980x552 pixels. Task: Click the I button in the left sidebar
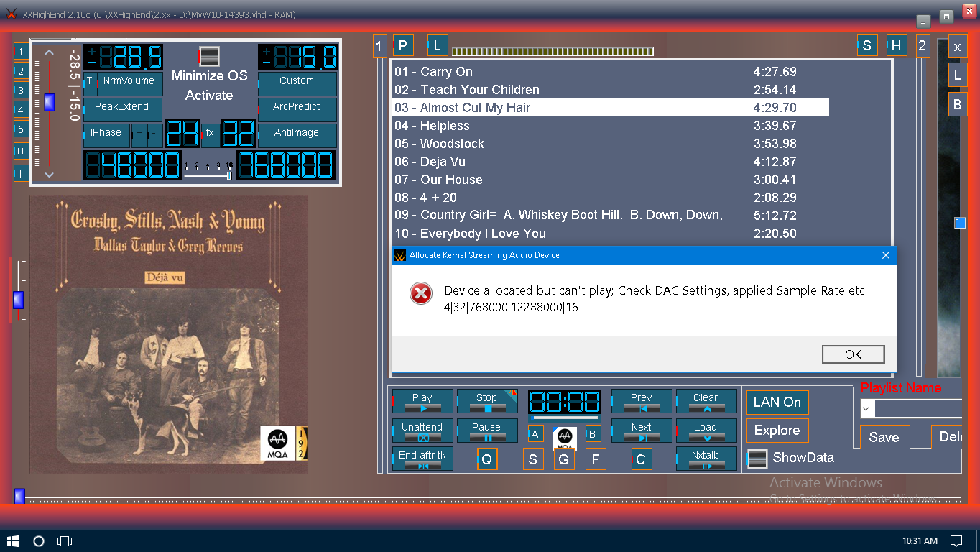click(22, 173)
